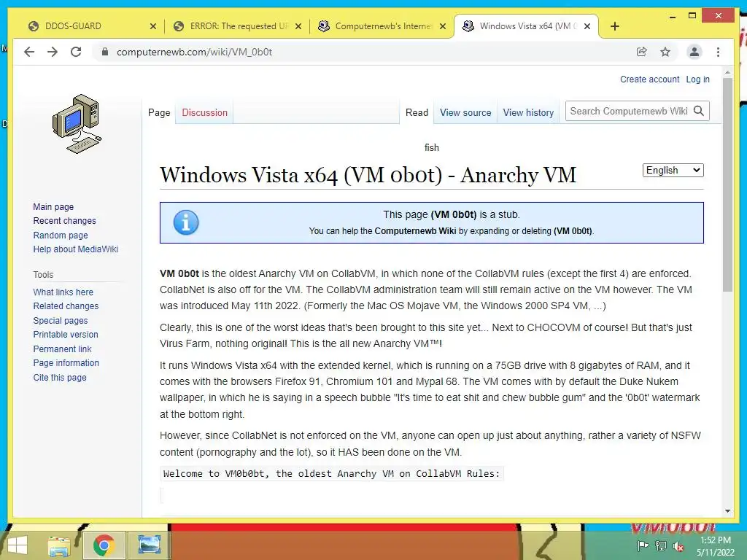
Task: Click the 'Welcome to VM0b0bt' code line
Action: pyautogui.click(x=331, y=474)
